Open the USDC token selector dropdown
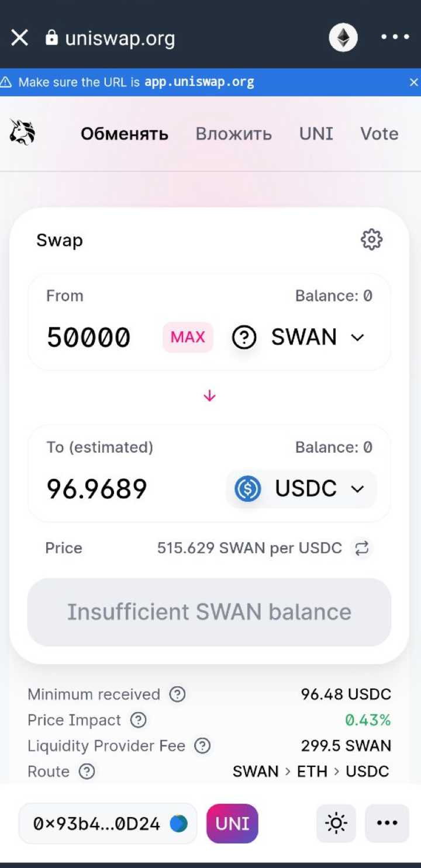This screenshot has height=868, width=421. (x=301, y=488)
